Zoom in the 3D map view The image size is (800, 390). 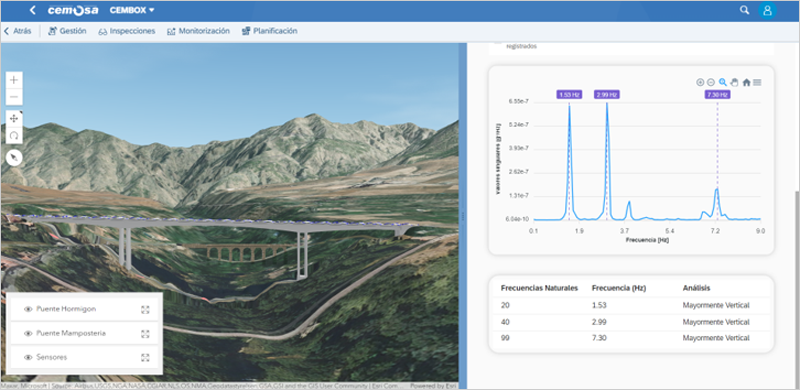[14, 80]
